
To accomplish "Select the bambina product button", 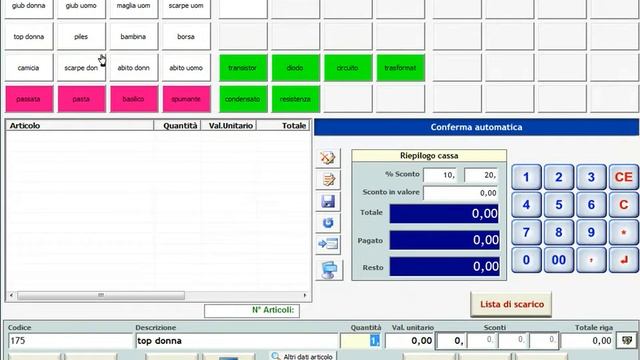I will tap(133, 36).
